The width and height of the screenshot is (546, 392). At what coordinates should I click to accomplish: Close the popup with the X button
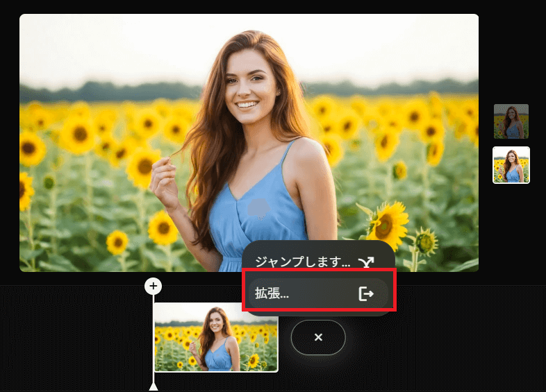318,337
